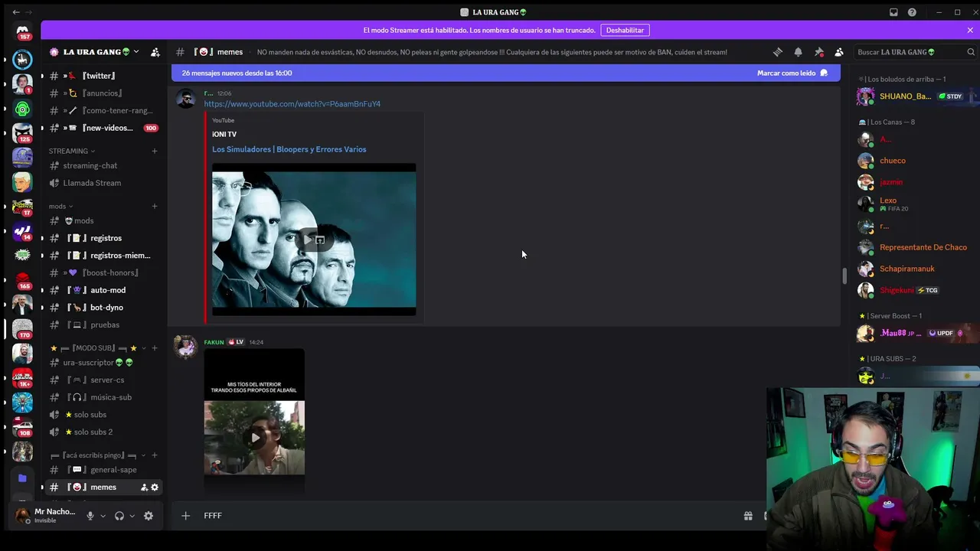This screenshot has width=980, height=551.
Task: Mute the microphone
Action: pos(90,516)
